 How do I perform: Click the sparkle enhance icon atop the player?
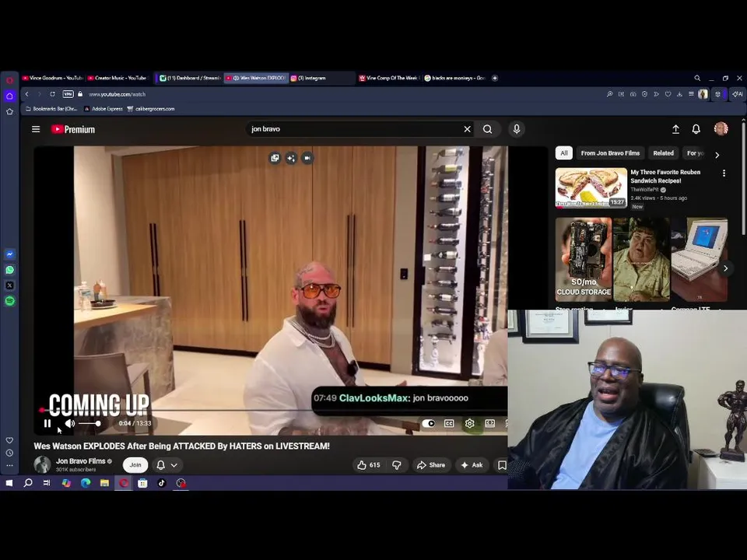point(291,158)
